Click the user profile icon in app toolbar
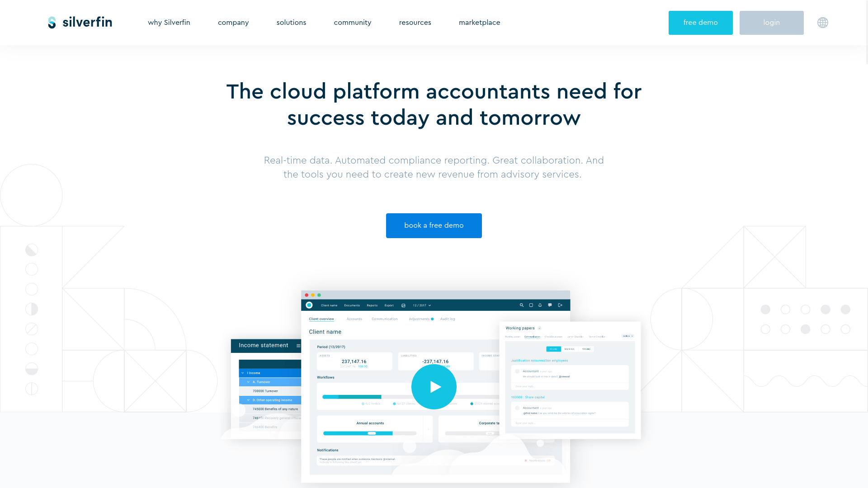The image size is (868, 488). coord(309,305)
